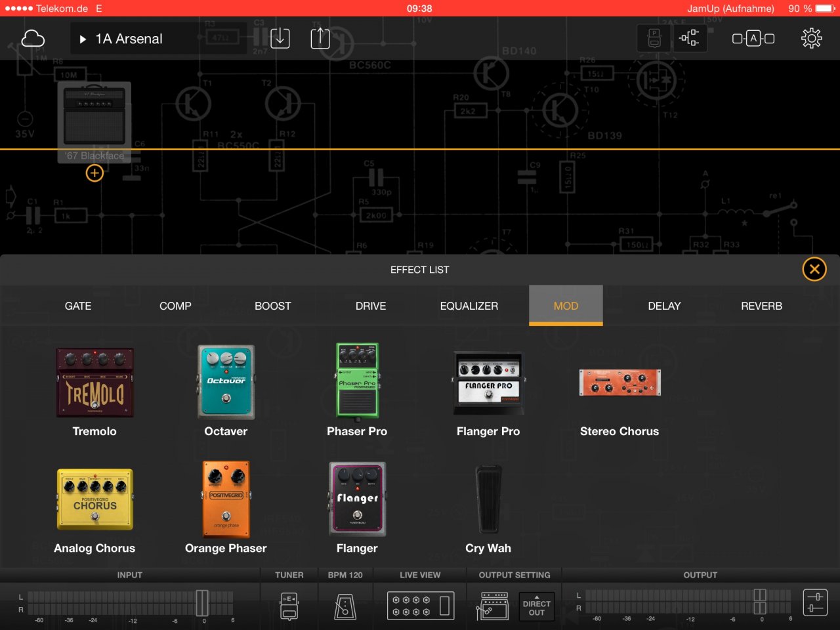
Task: Choose the Tremolo pedal
Action: pyautogui.click(x=94, y=383)
